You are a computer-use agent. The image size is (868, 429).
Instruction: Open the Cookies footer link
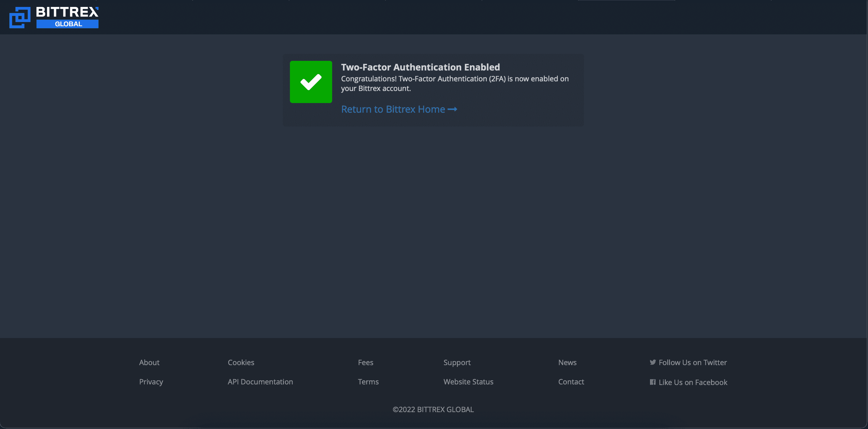(x=241, y=362)
